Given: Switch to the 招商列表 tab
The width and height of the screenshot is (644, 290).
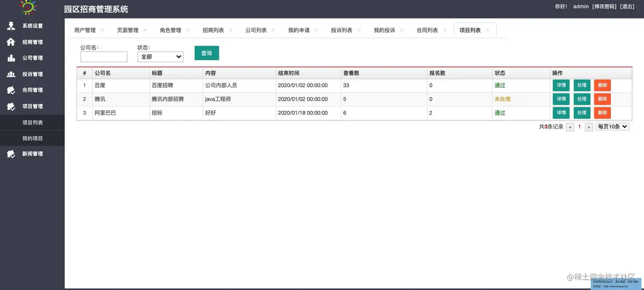Looking at the screenshot, I should (213, 30).
